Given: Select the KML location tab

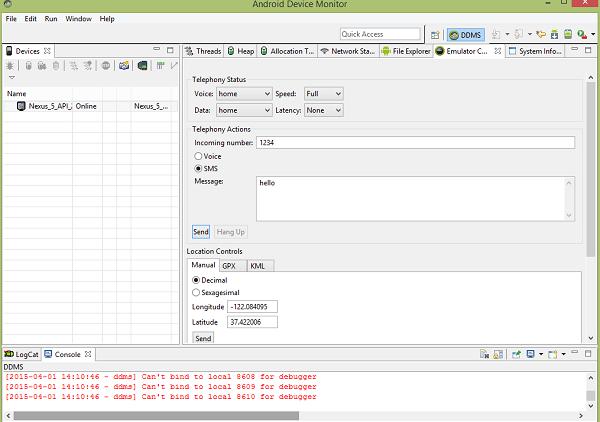Looking at the screenshot, I should (261, 266).
